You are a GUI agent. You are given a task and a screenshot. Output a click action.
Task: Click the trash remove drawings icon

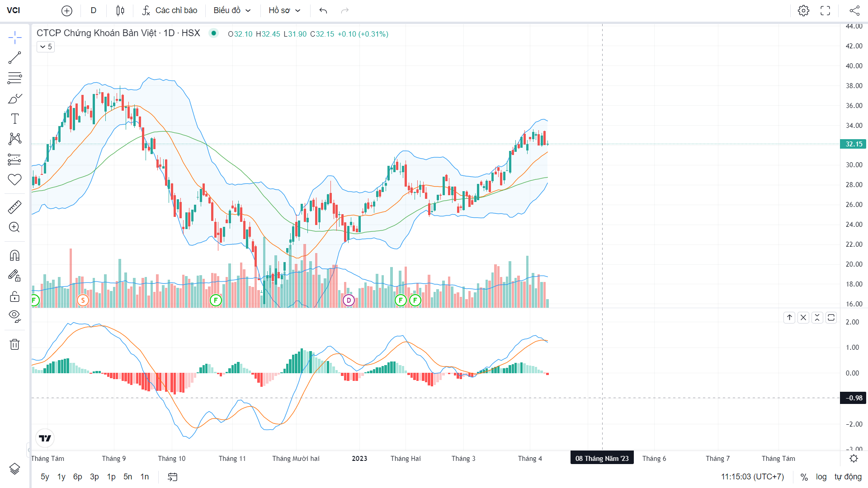point(14,345)
